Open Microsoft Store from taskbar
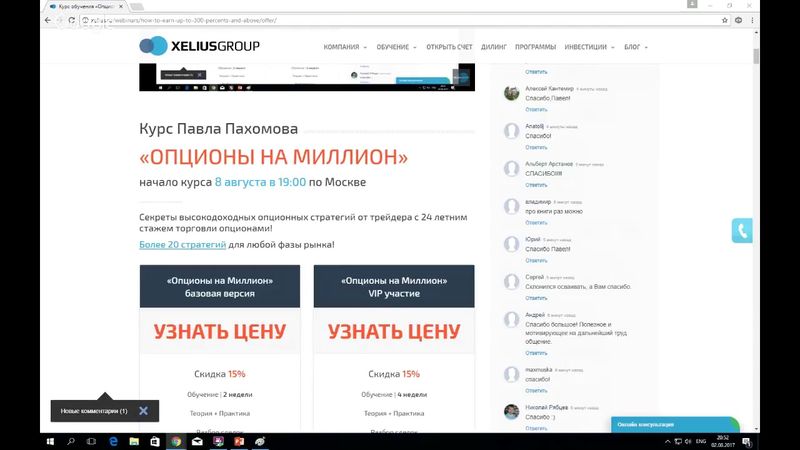The image size is (800, 450). (155, 441)
